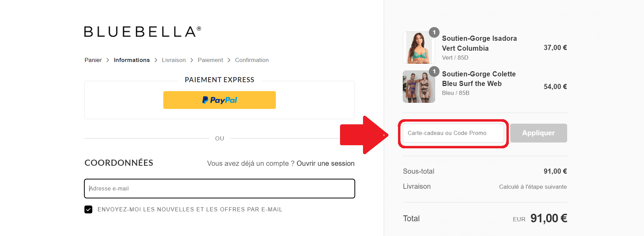Click the quantity badge on Isadora bra

click(x=434, y=32)
